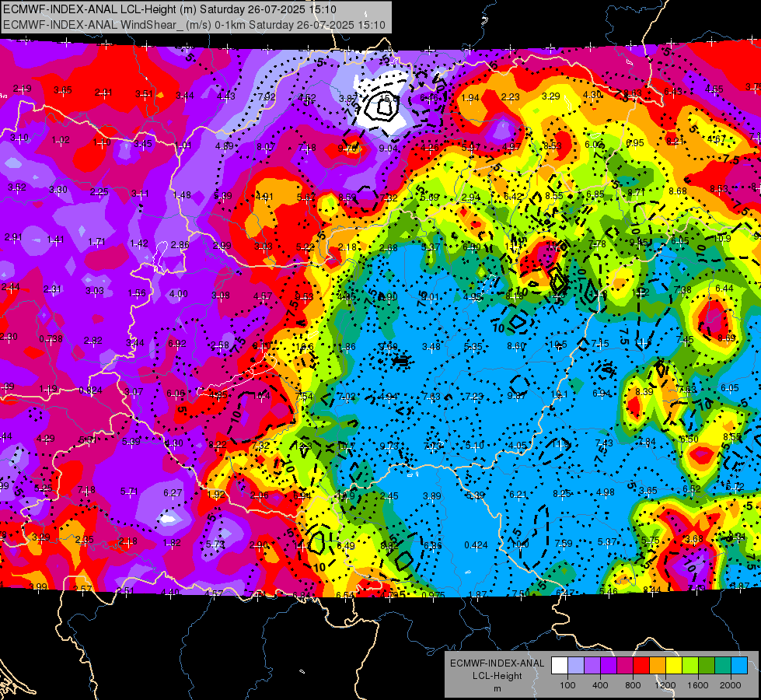This screenshot has height=700, width=761.
Task: Click the legend value 800
Action: 633,685
